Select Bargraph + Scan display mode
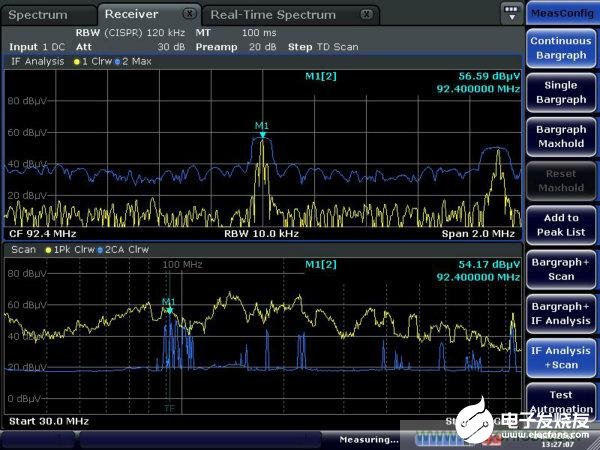Screen dimensions: 600x450 [560, 268]
